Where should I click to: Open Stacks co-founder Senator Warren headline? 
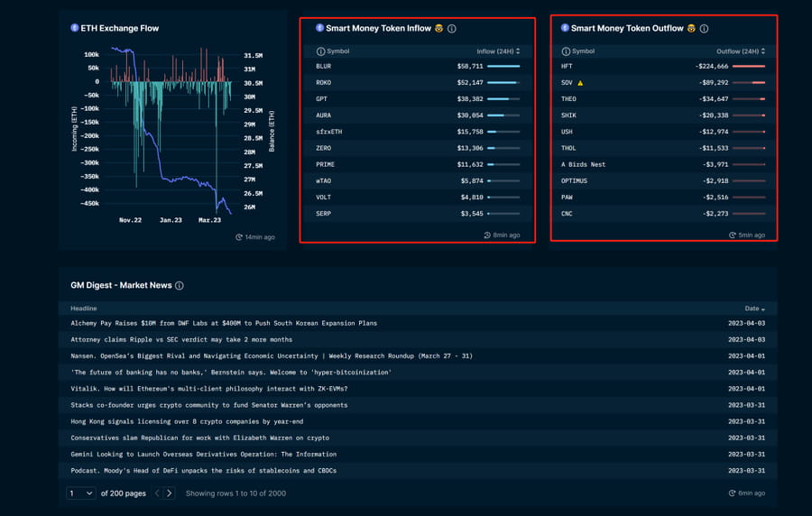(x=209, y=405)
